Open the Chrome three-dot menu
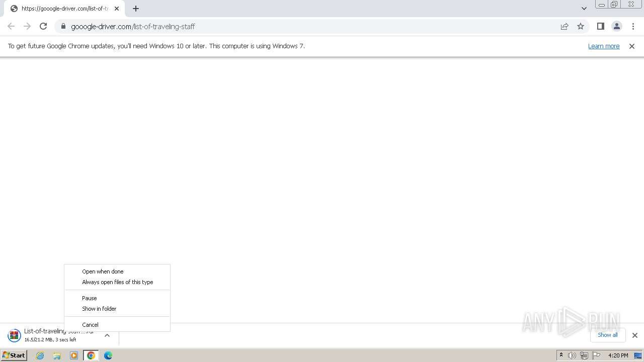 point(633,26)
